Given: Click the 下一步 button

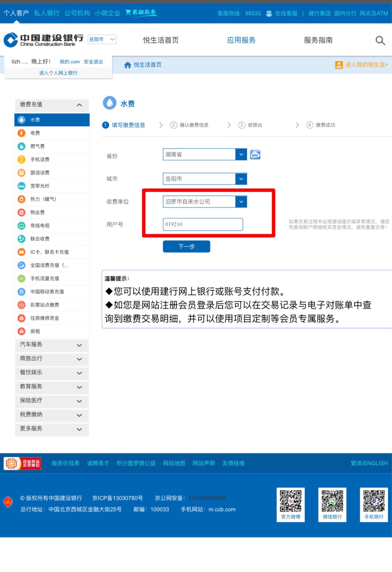Looking at the screenshot, I should point(186,246).
